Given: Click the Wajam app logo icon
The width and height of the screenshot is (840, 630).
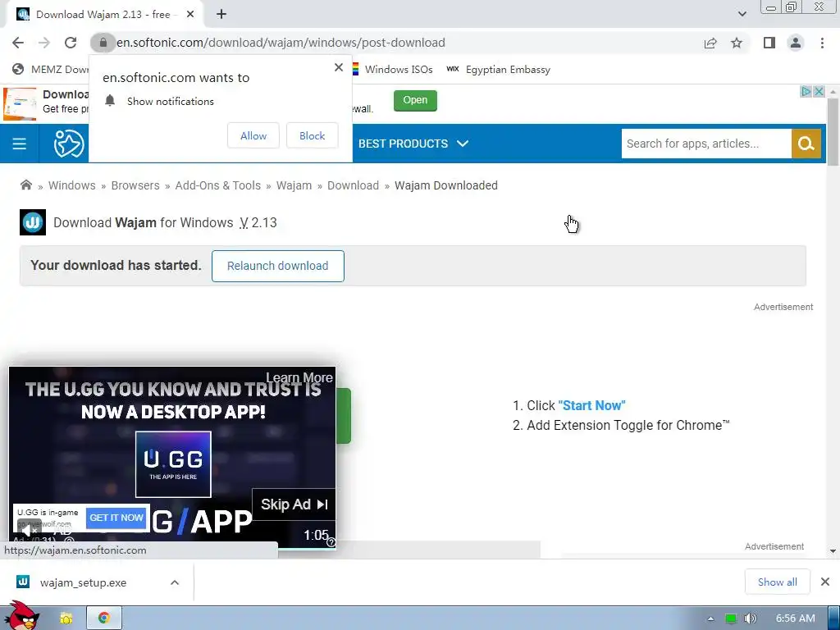Looking at the screenshot, I should (33, 222).
